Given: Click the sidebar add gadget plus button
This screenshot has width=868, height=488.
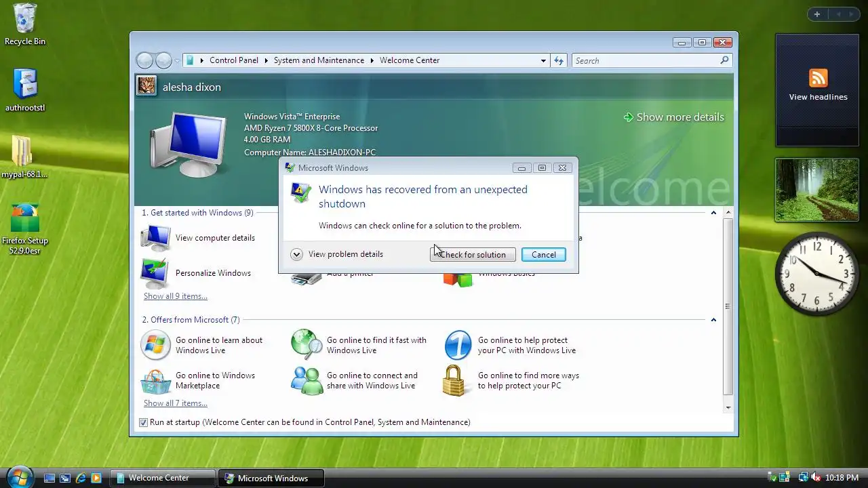Looking at the screenshot, I should pyautogui.click(x=817, y=14).
